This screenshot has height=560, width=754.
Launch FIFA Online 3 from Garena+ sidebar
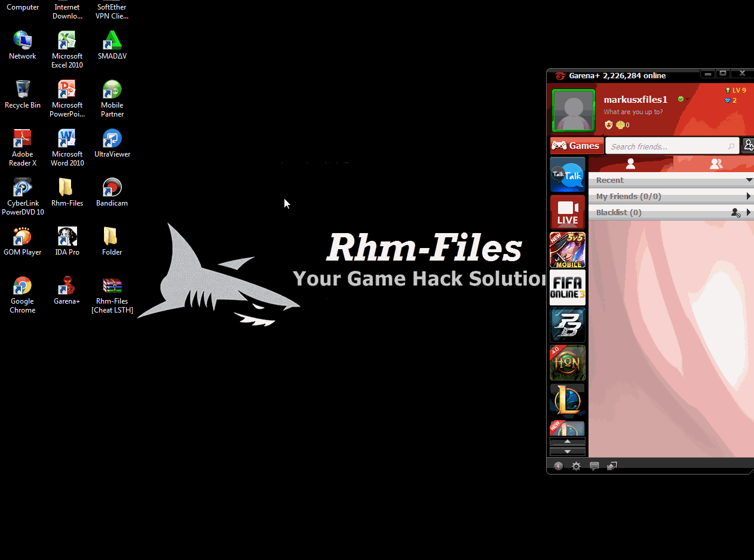[568, 287]
